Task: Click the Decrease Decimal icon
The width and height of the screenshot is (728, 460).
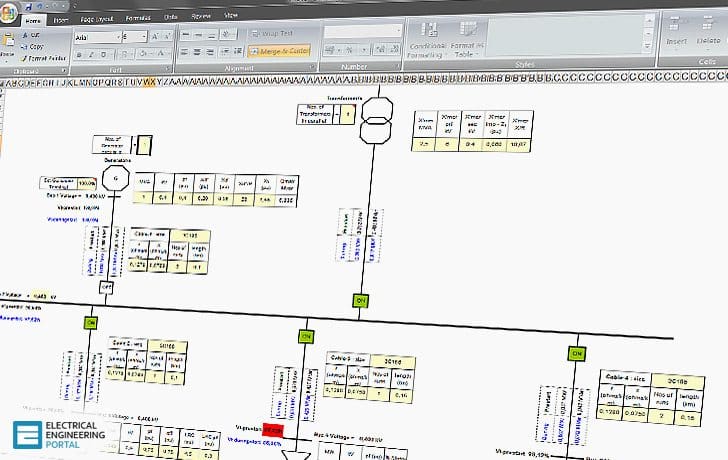Action: pos(394,48)
